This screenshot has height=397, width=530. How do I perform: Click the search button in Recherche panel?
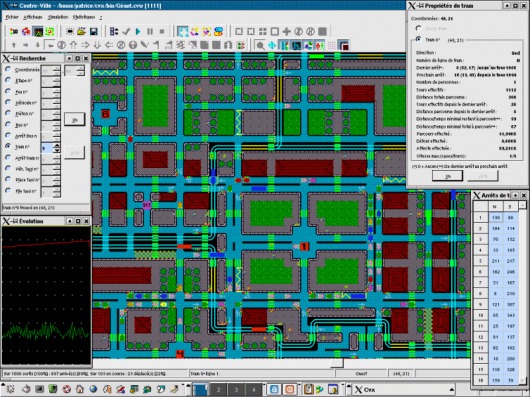pyautogui.click(x=74, y=120)
